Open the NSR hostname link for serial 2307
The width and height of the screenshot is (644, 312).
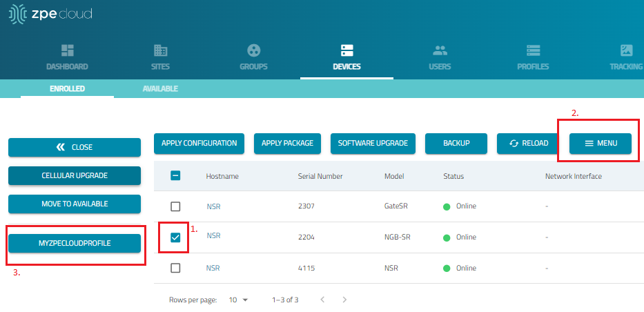pyautogui.click(x=213, y=206)
